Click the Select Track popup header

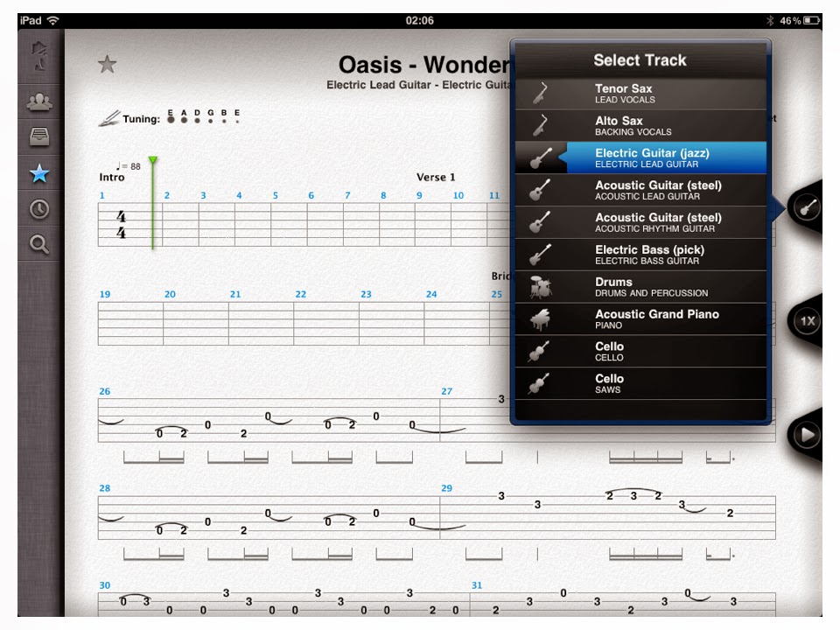640,60
